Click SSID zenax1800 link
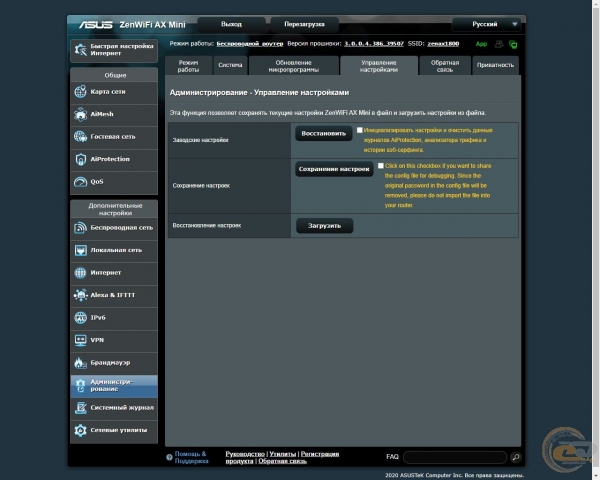Screen dimensions: 600x480 coord(443,44)
